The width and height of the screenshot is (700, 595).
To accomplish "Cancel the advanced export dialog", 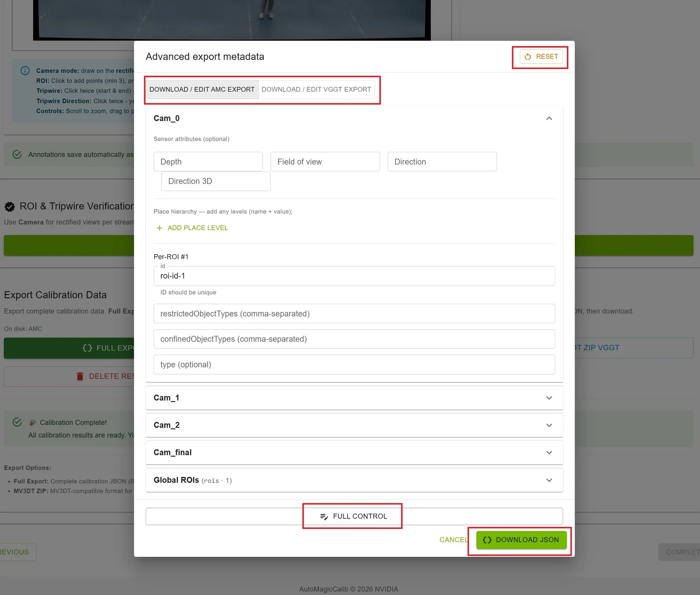I will (454, 540).
